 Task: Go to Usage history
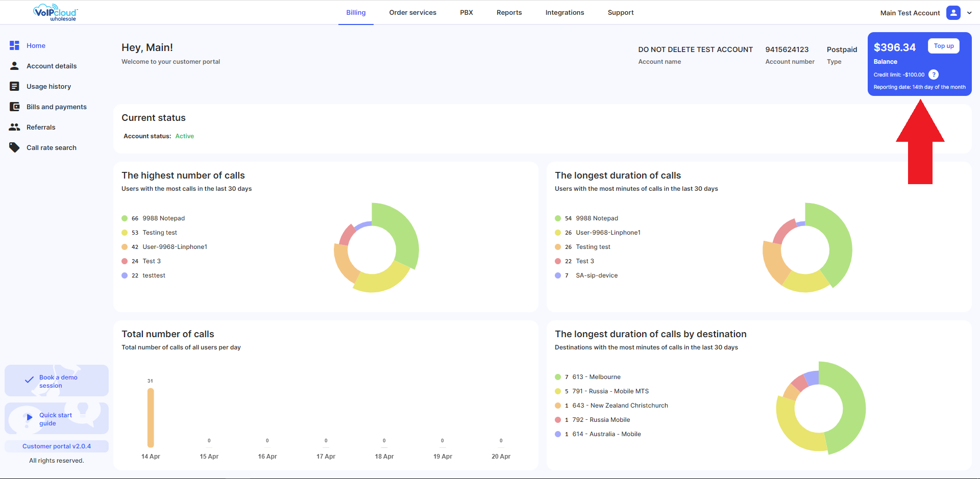pos(48,86)
